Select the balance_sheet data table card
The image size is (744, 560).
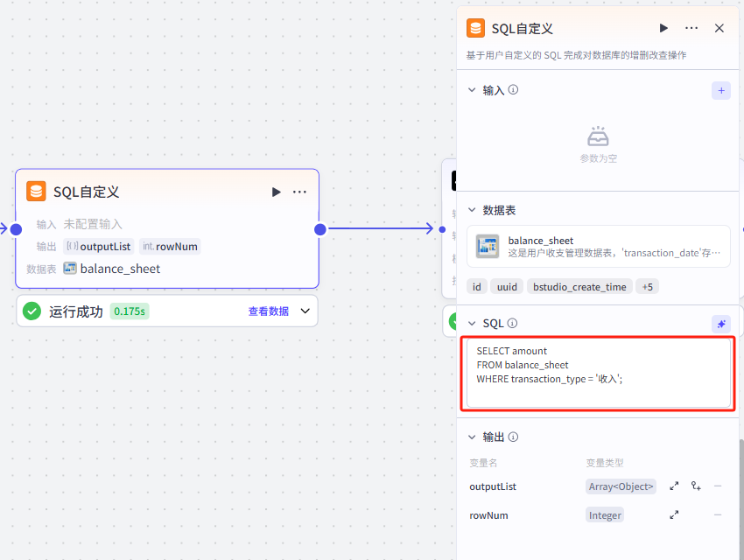(598, 246)
